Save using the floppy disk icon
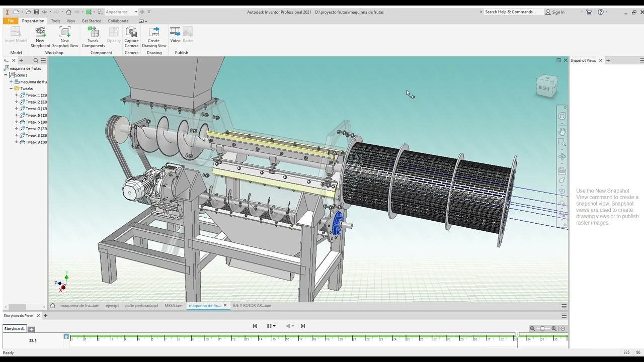644x362 pixels. (x=36, y=12)
